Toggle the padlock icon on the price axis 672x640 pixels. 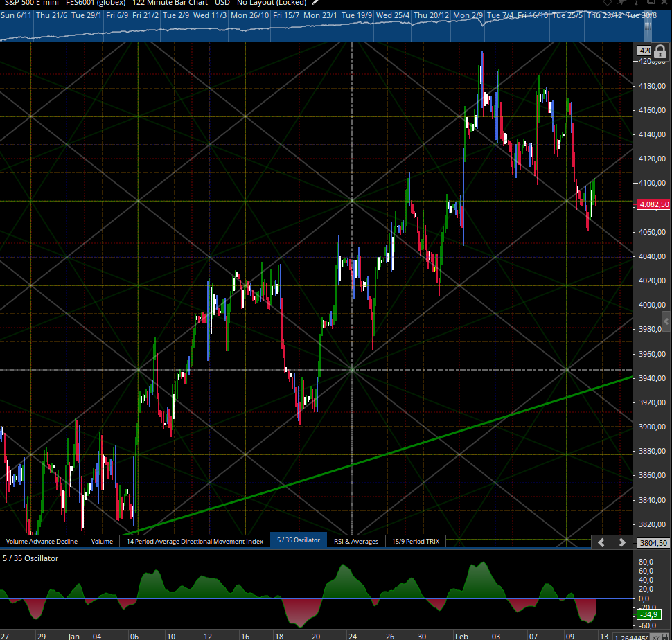(660, 52)
